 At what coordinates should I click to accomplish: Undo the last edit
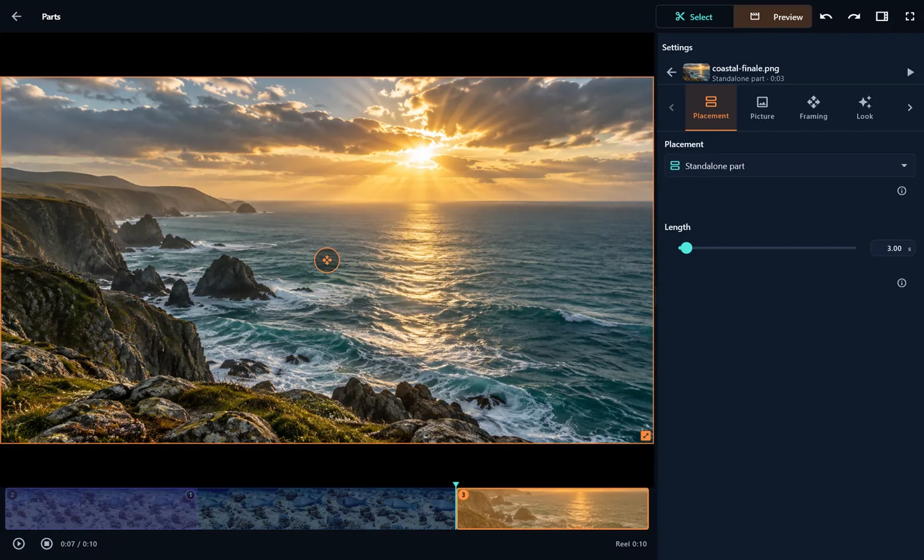tap(826, 17)
